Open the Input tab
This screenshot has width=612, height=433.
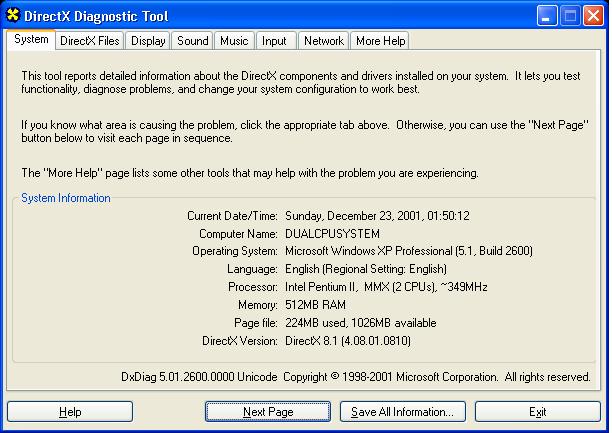point(274,41)
